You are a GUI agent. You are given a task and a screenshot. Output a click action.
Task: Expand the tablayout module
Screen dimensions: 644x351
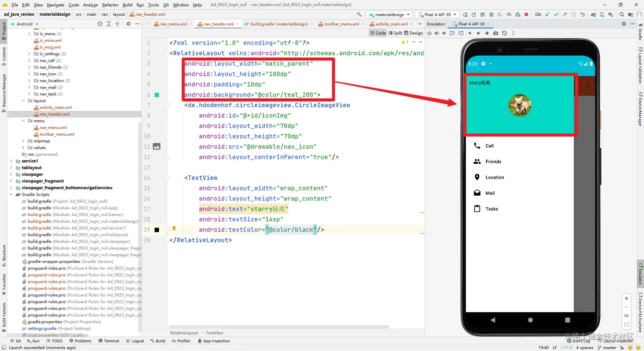(x=11, y=168)
